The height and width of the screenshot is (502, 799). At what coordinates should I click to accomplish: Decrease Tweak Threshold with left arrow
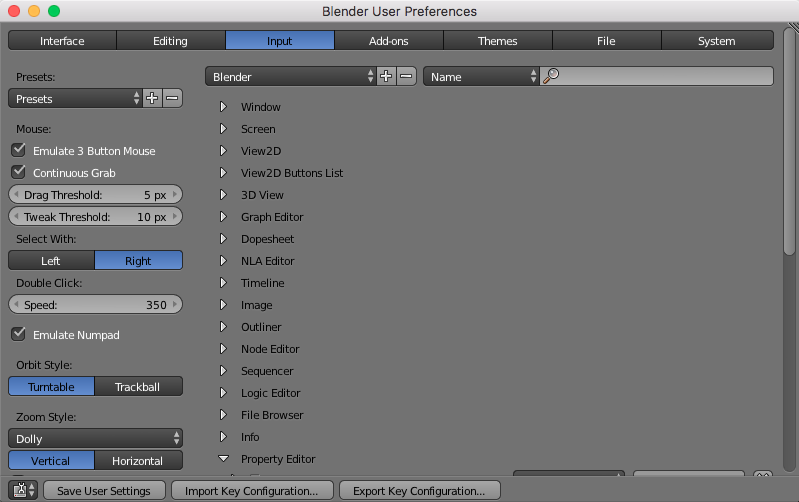click(16, 216)
